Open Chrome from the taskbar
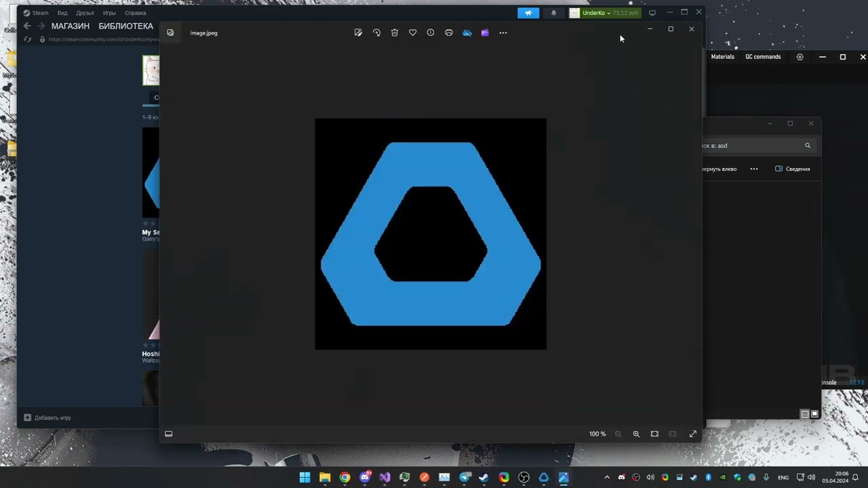Screen dimensions: 868x488 point(344,477)
